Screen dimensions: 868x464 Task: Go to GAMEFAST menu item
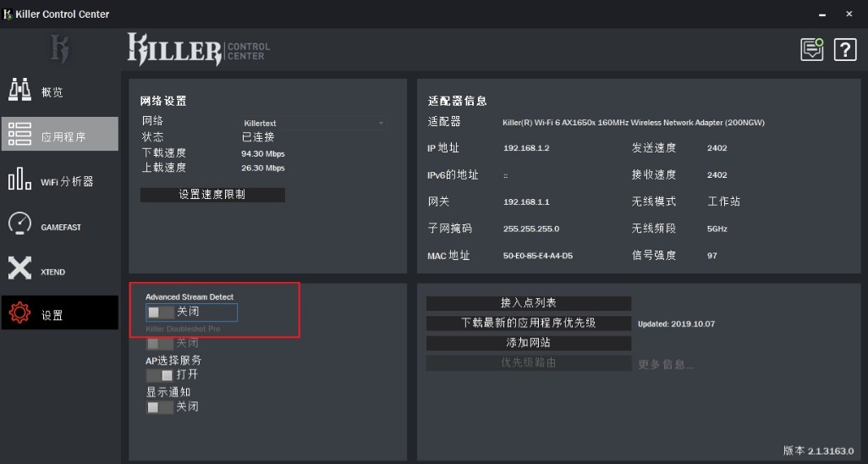tap(60, 224)
